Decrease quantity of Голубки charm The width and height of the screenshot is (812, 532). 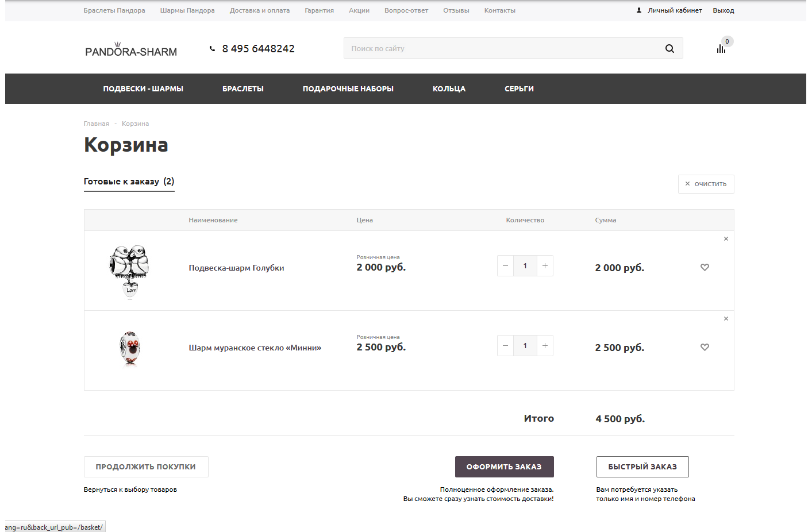pos(505,265)
